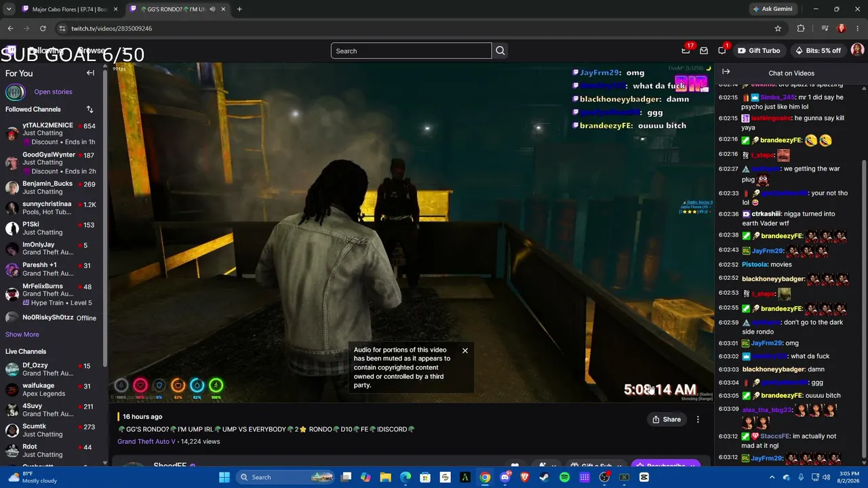Open Rdot live channel
The width and height of the screenshot is (868, 488).
(x=51, y=451)
